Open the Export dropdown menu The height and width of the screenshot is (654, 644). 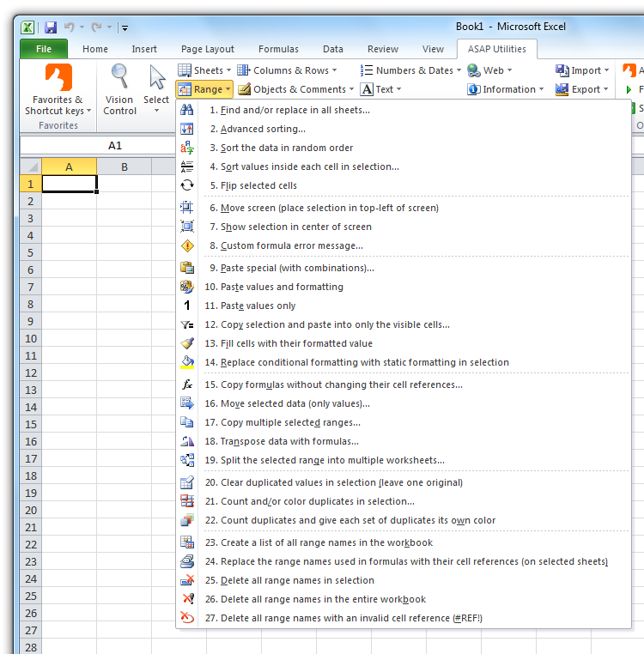[x=582, y=89]
